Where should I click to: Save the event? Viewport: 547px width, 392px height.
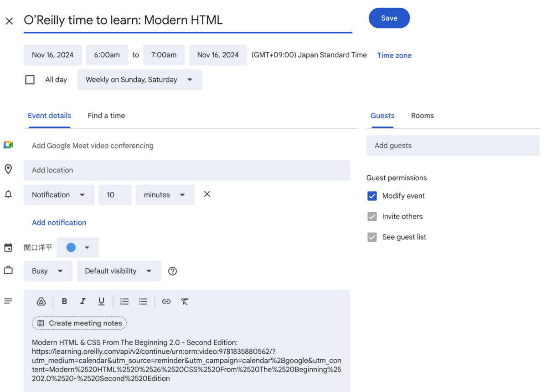point(389,18)
